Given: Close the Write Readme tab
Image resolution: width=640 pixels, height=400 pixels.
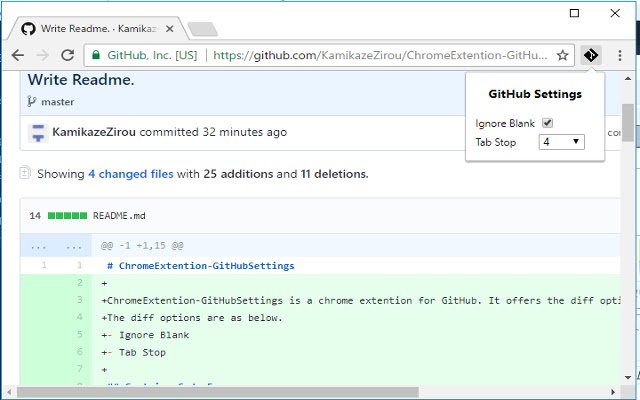Looking at the screenshot, I should pyautogui.click(x=170, y=29).
